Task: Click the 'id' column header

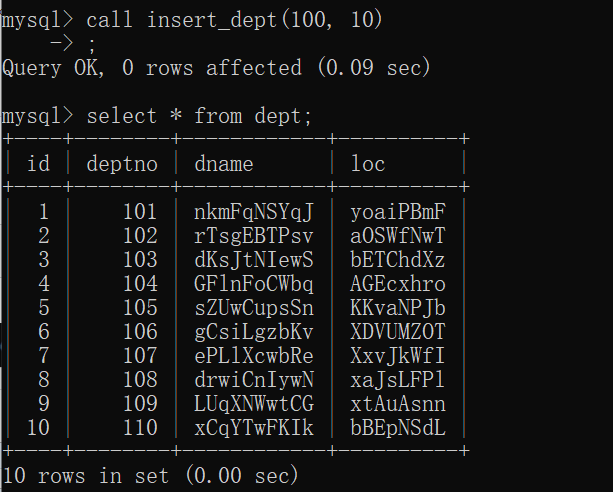Action: click(x=38, y=163)
